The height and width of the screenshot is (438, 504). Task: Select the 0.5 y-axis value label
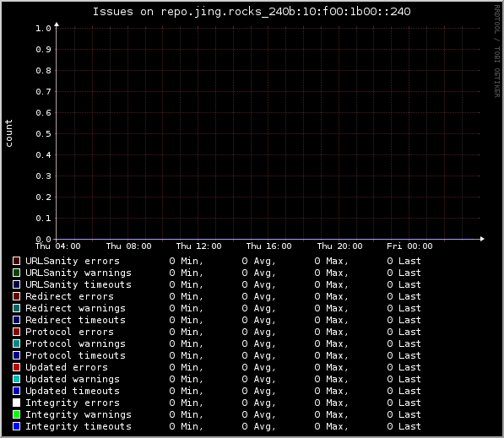click(x=43, y=133)
